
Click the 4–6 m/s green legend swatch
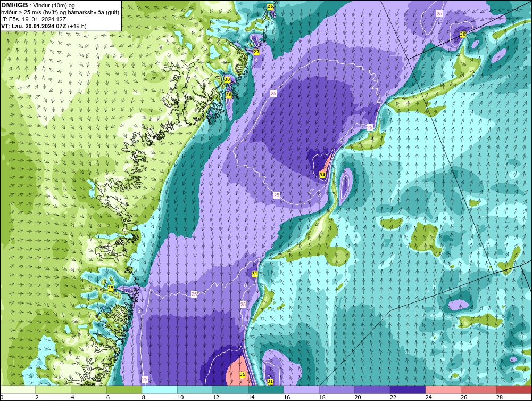[x=88, y=389]
